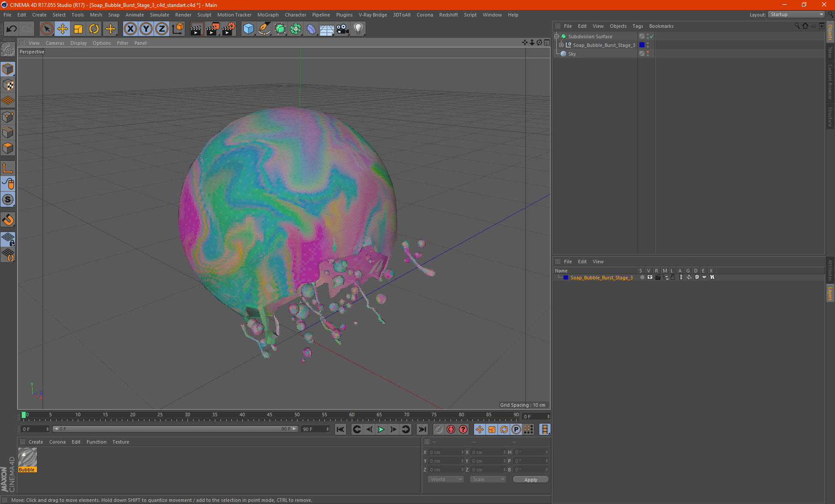Click the preview range slider bar
This screenshot has width=835, height=504.
(175, 429)
